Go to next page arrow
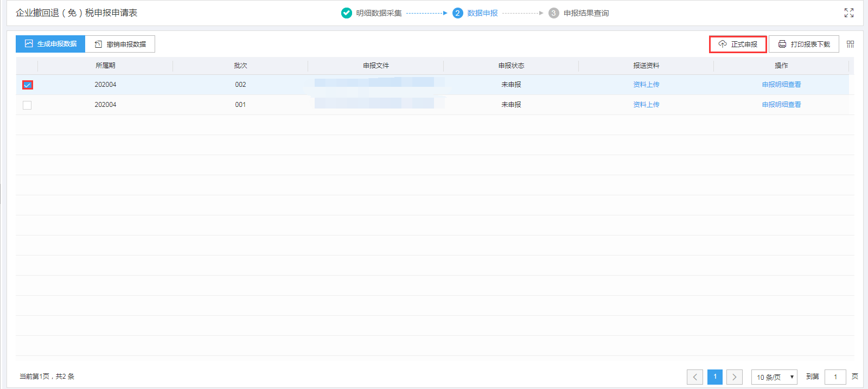The image size is (868, 389). pyautogui.click(x=735, y=377)
